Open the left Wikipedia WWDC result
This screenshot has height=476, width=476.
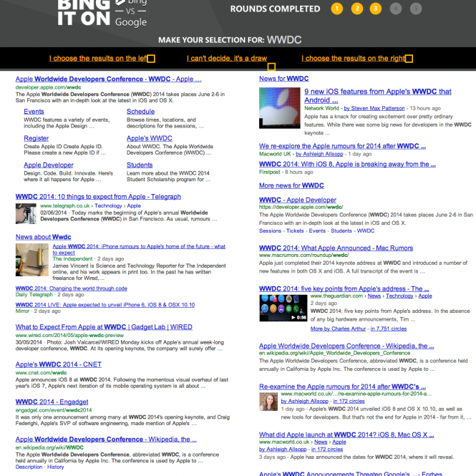tap(106, 439)
